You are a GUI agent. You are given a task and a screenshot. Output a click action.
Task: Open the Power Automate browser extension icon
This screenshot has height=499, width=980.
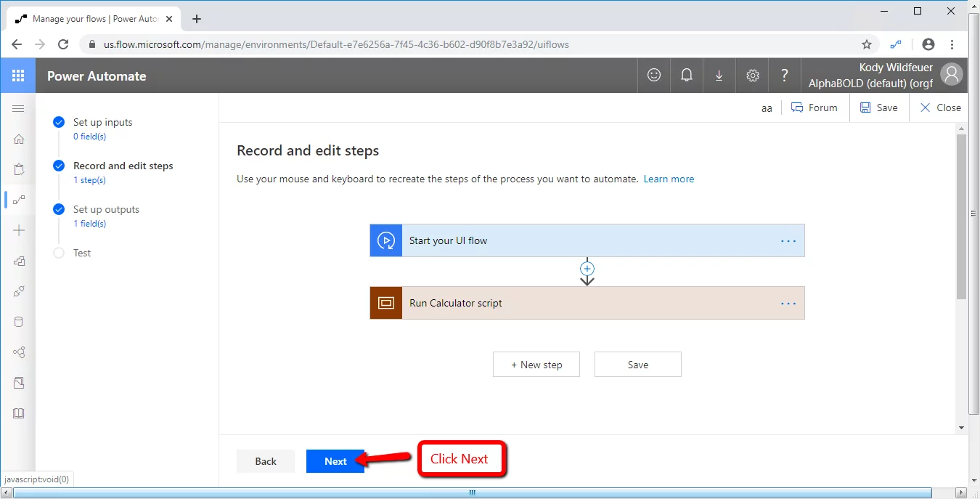coord(897,44)
